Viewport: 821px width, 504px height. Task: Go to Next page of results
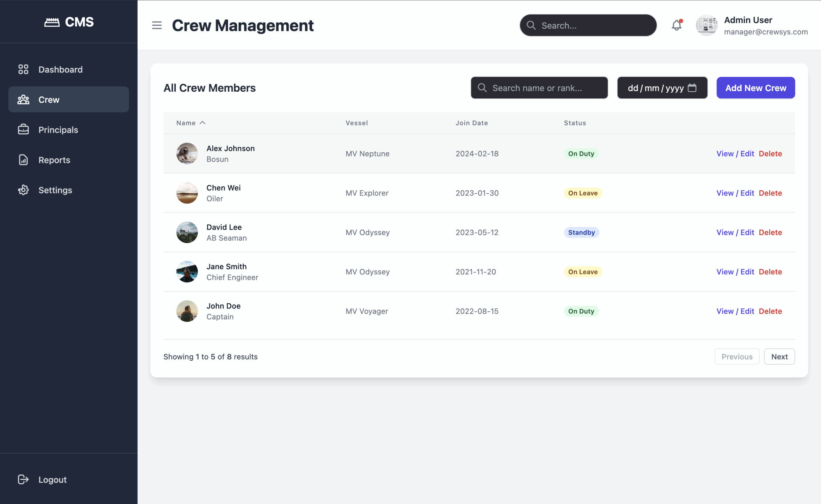779,356
